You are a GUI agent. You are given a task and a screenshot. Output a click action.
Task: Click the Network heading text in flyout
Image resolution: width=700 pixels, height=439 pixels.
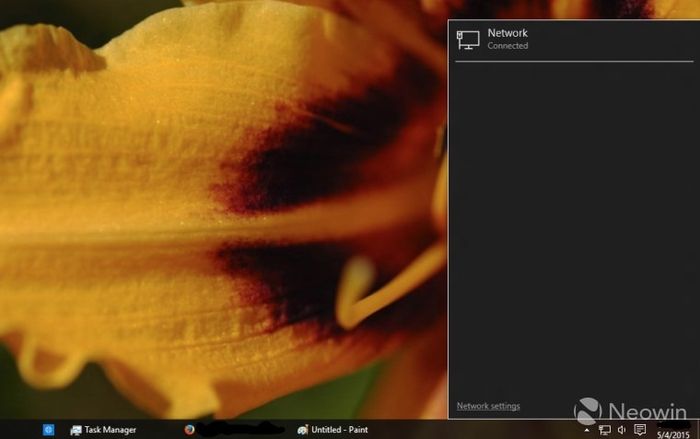pyautogui.click(x=507, y=33)
